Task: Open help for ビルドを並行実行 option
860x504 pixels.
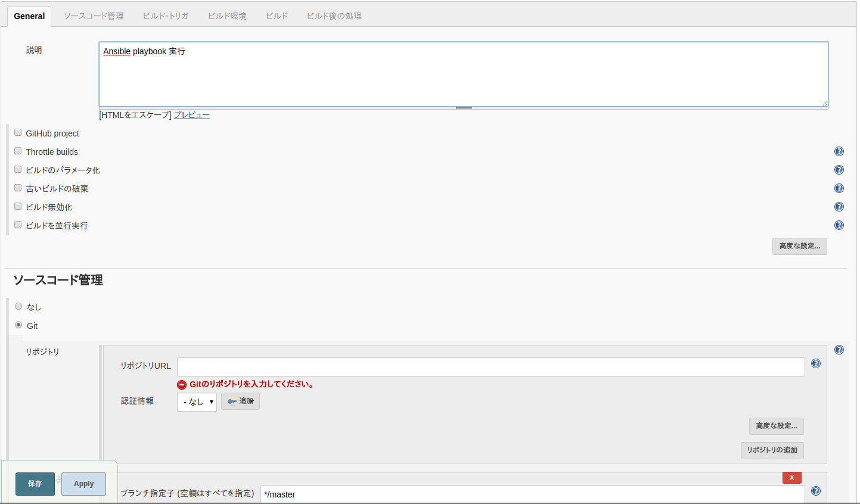Action: tap(839, 225)
